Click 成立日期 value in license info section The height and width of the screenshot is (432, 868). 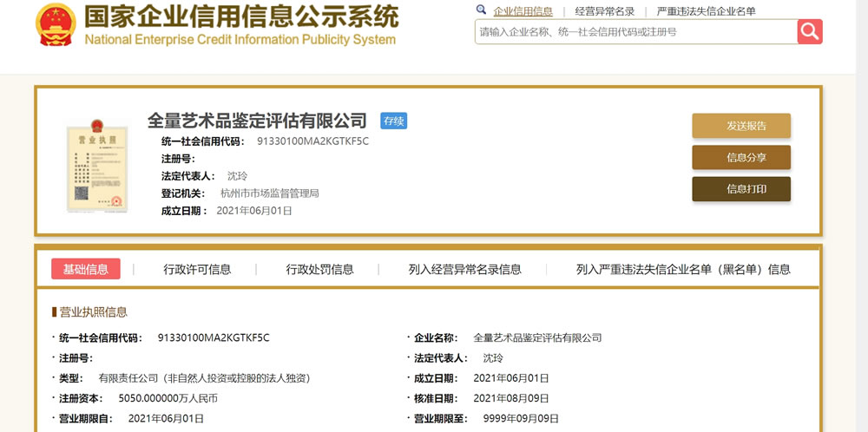coord(511,378)
